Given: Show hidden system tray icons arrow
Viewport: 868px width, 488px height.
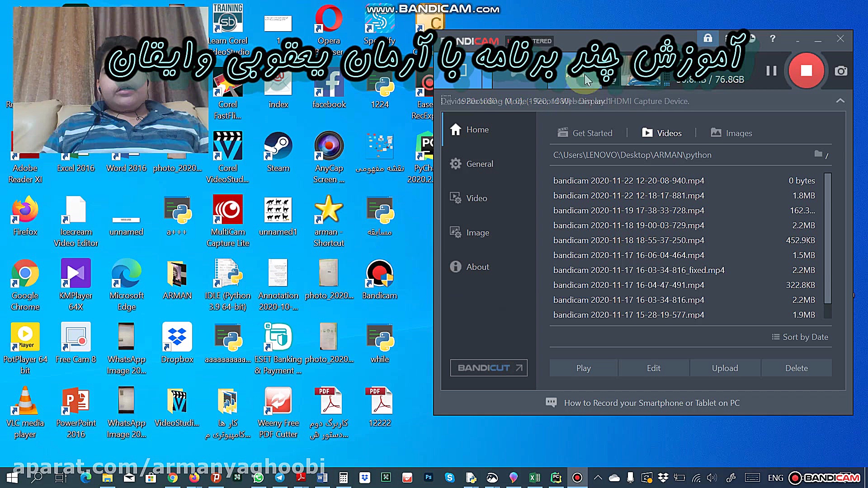Looking at the screenshot, I should pos(598,478).
